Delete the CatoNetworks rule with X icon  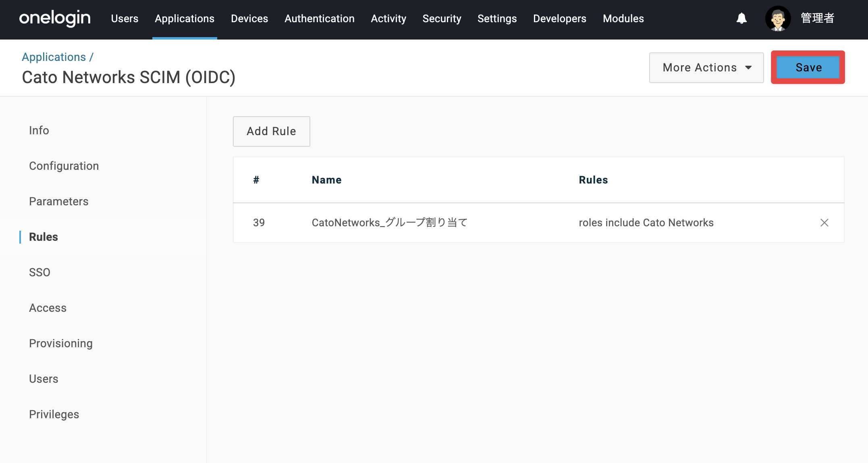824,223
